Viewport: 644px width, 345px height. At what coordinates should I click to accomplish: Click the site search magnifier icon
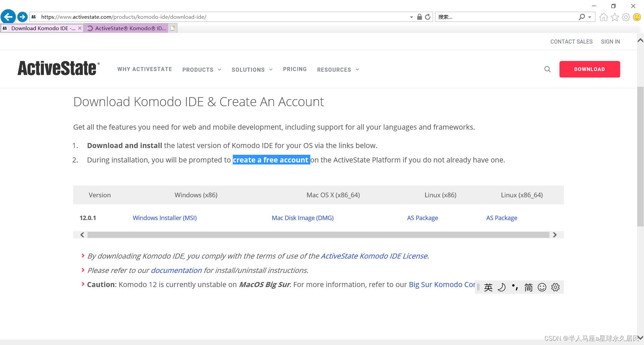547,69
